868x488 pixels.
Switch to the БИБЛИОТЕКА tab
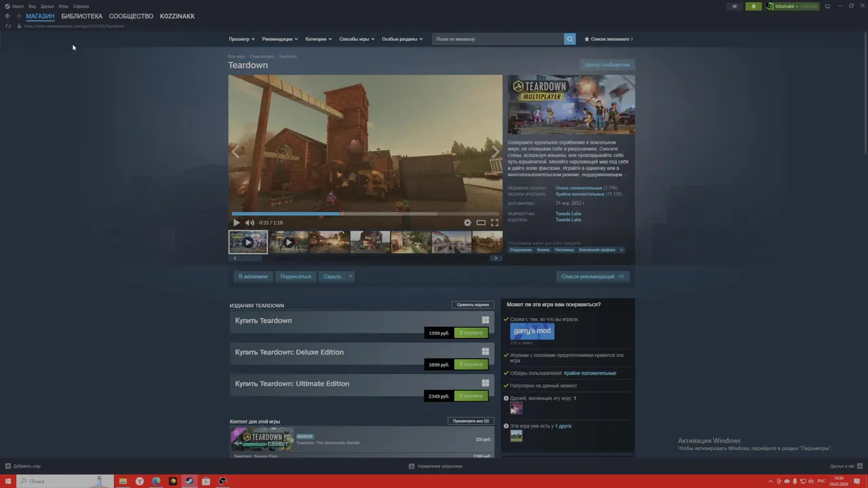click(x=82, y=16)
